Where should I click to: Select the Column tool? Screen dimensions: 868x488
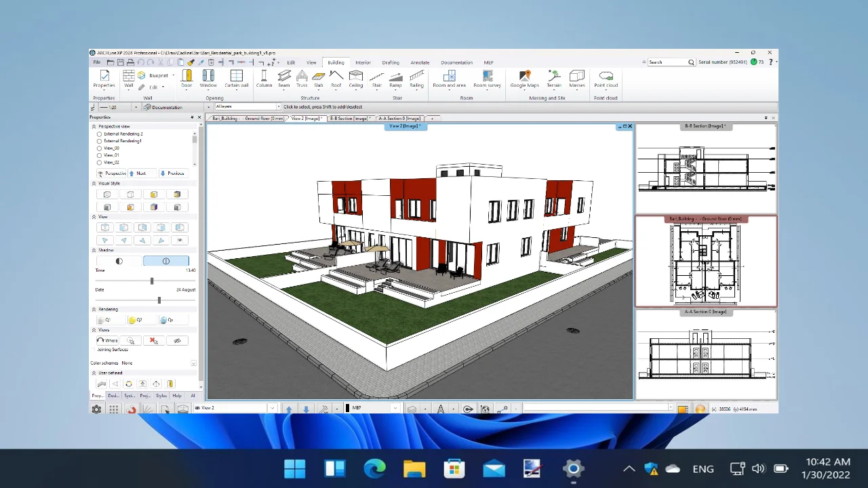click(264, 79)
